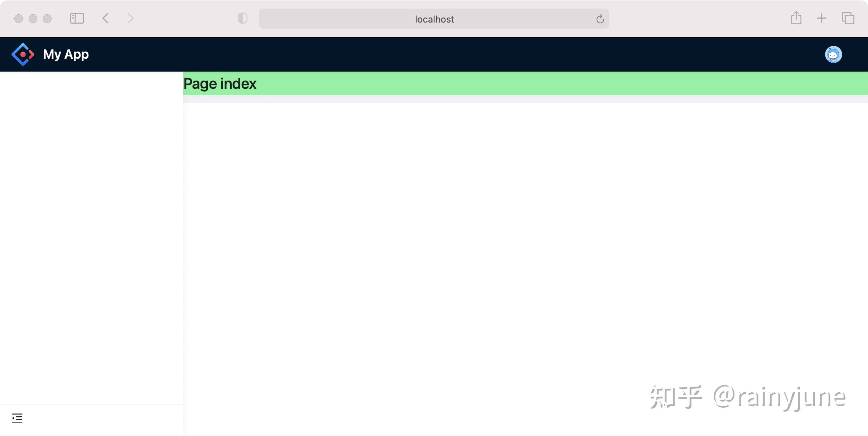Click the localhost address bar
868x436 pixels.
point(434,19)
